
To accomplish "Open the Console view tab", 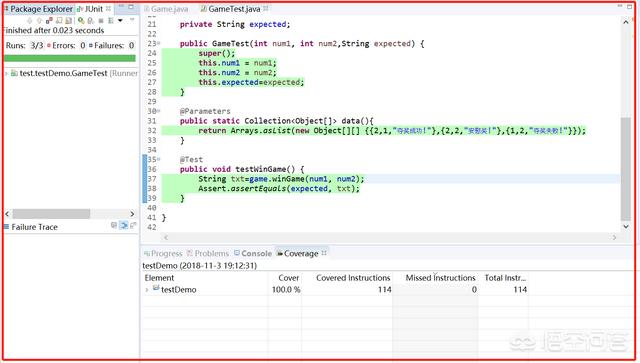I will point(253,254).
